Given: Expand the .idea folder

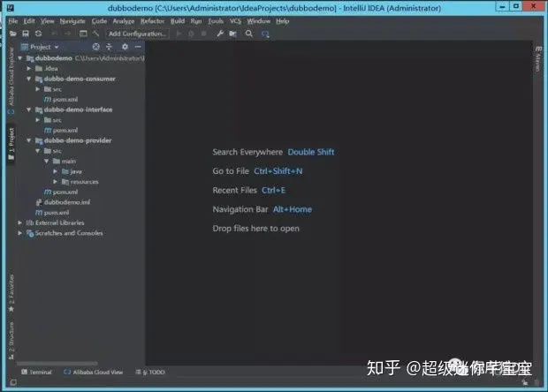Looking at the screenshot, I should tap(29, 68).
